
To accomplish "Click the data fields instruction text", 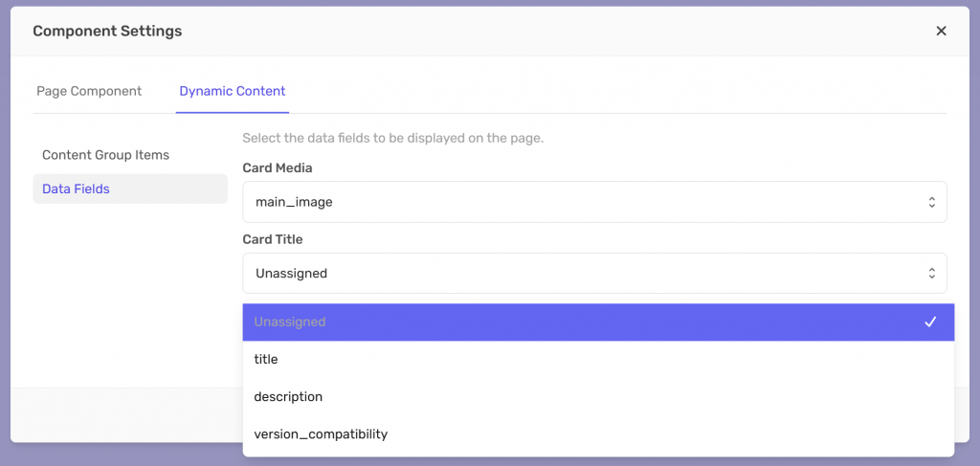I will [x=392, y=138].
